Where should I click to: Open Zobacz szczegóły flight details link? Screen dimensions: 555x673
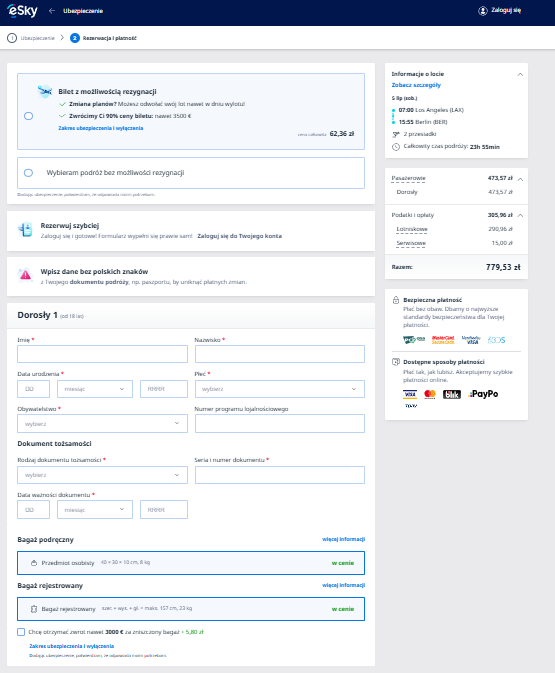coord(416,85)
